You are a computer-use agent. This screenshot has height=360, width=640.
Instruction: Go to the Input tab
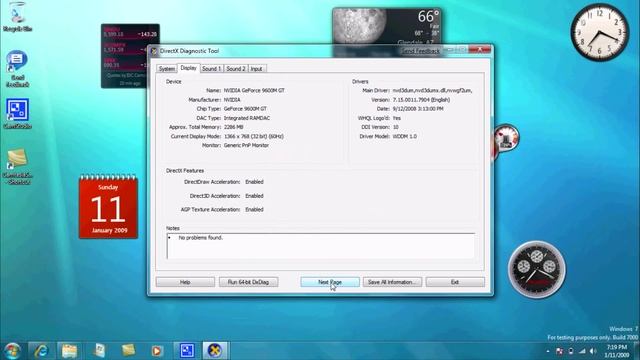[x=256, y=69]
